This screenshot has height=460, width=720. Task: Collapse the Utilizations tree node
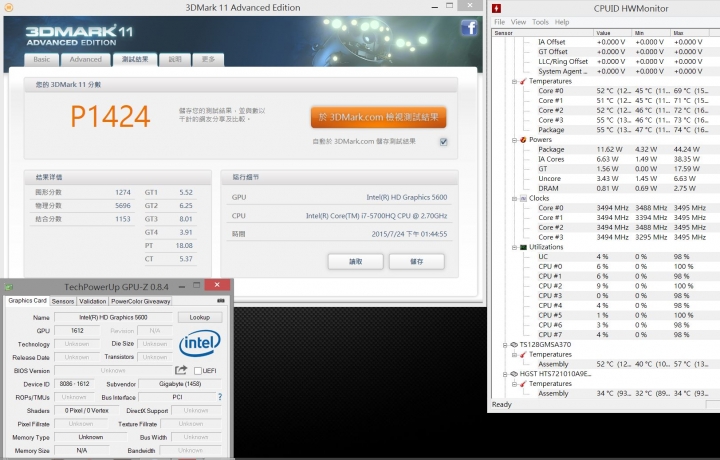click(x=514, y=247)
